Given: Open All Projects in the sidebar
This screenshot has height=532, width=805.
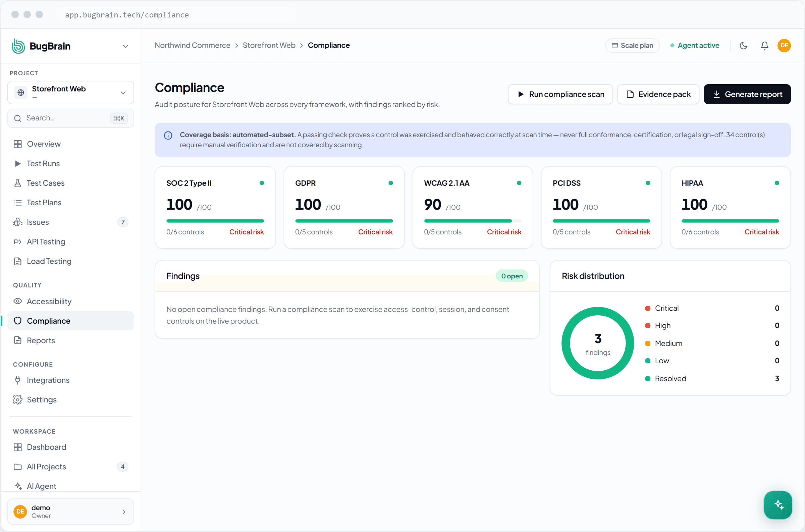Looking at the screenshot, I should (x=70, y=467).
